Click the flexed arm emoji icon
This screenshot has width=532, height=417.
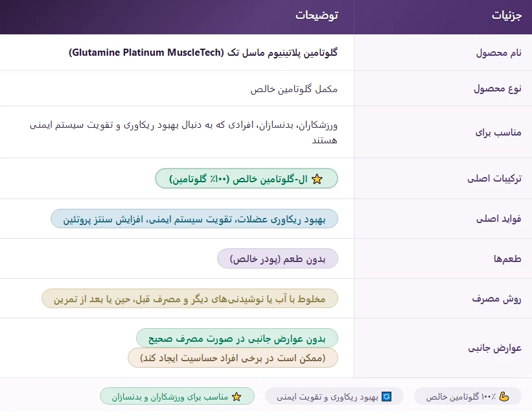coord(504,396)
